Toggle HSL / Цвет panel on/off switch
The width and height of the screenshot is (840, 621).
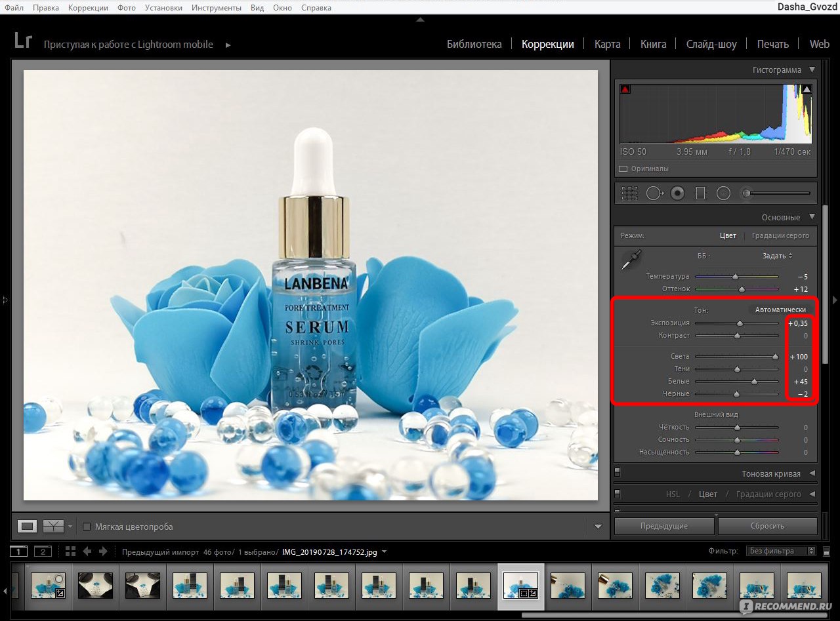(618, 494)
